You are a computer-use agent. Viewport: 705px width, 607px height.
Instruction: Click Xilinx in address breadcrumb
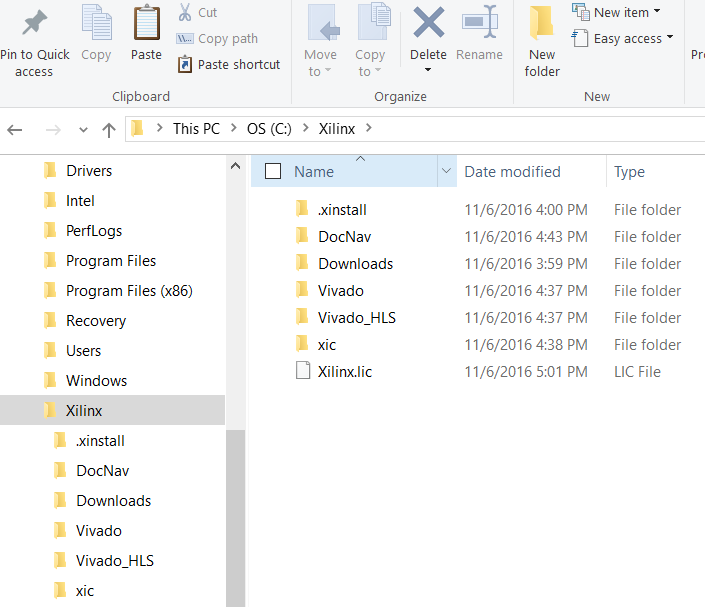click(x=337, y=129)
